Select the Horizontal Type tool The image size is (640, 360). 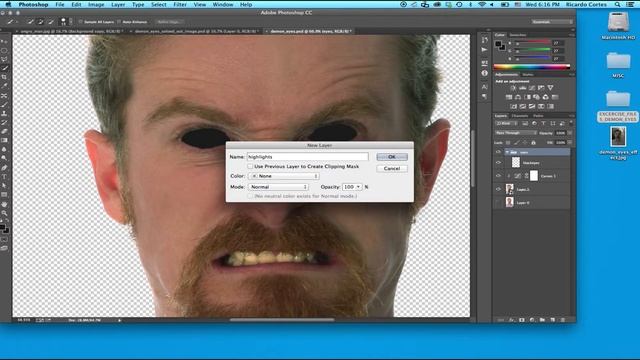4,177
